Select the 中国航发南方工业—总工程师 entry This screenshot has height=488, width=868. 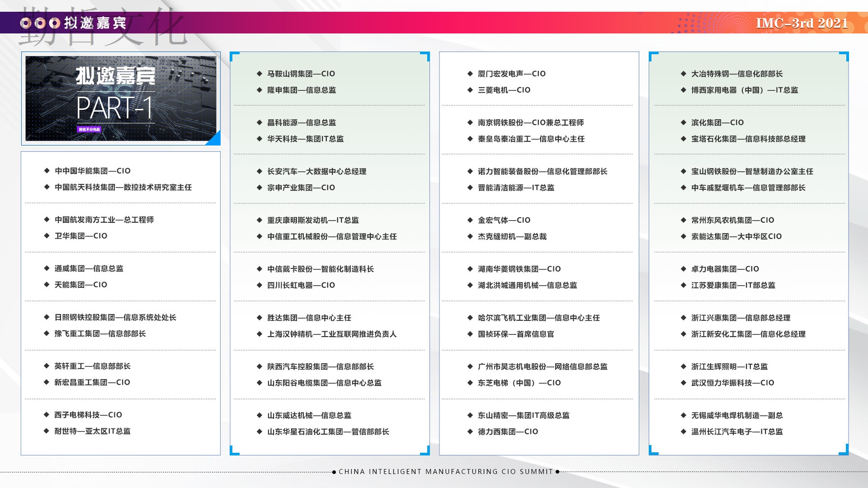coord(104,220)
